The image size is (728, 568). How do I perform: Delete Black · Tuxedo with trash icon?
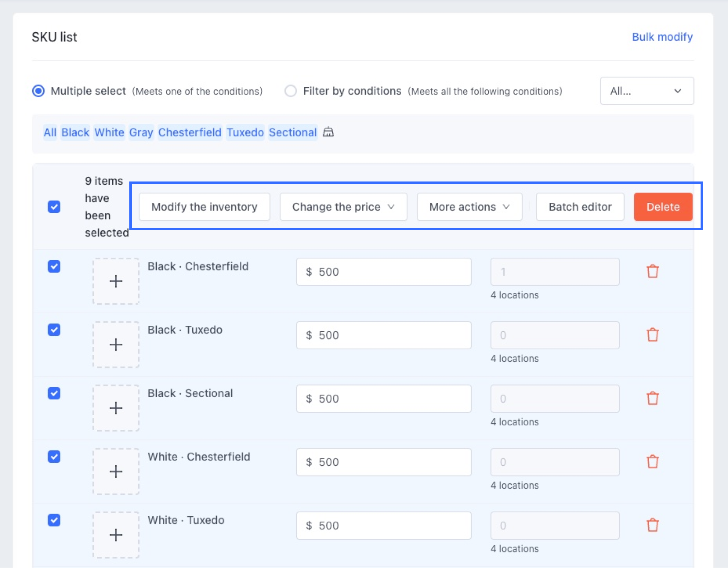click(653, 334)
